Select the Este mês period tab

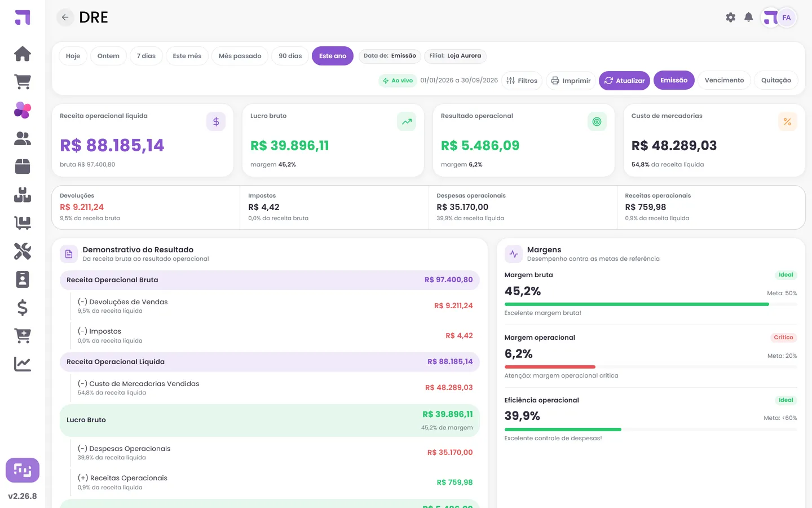(x=187, y=56)
